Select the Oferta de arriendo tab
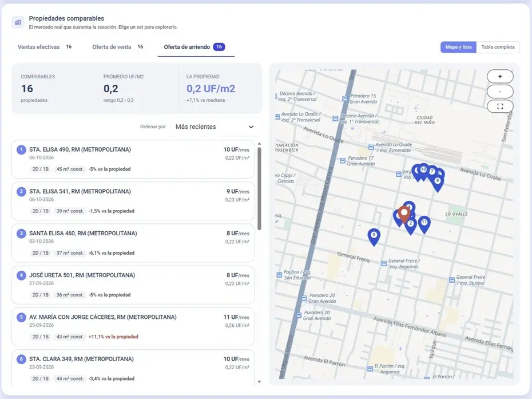 click(196, 47)
